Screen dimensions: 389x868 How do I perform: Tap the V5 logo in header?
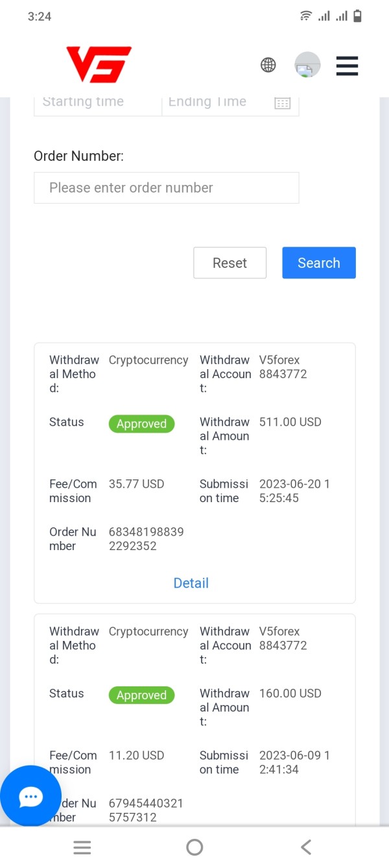(x=99, y=64)
